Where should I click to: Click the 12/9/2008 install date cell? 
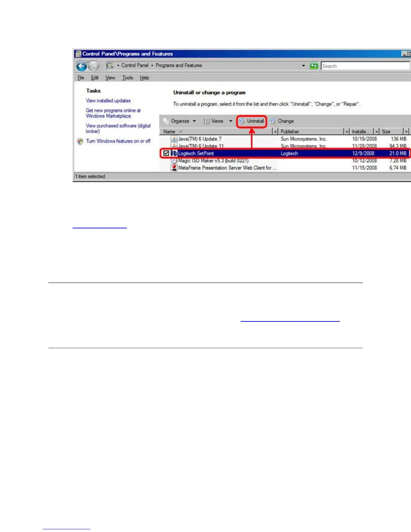[363, 153]
